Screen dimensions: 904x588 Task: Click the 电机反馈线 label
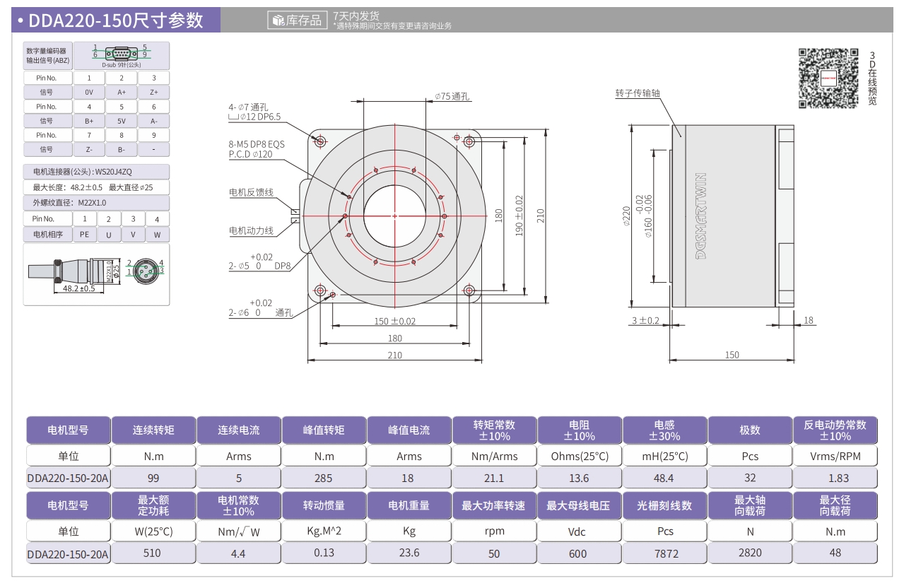click(x=251, y=192)
